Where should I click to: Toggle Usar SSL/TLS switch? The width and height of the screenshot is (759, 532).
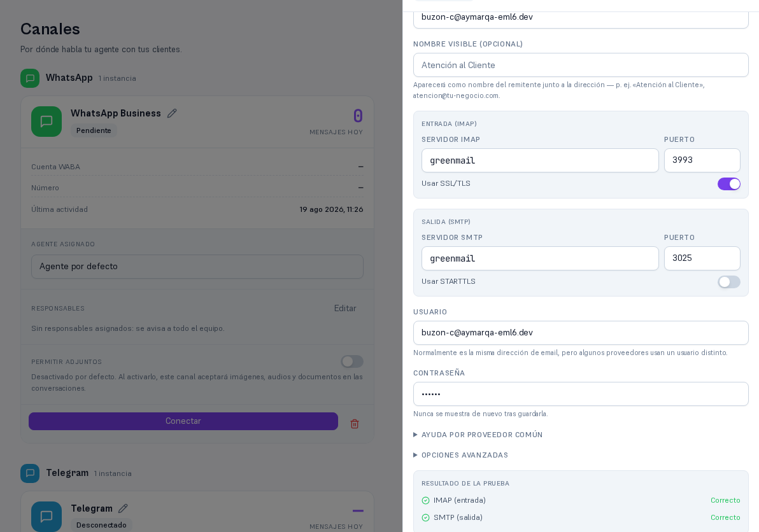coord(729,184)
